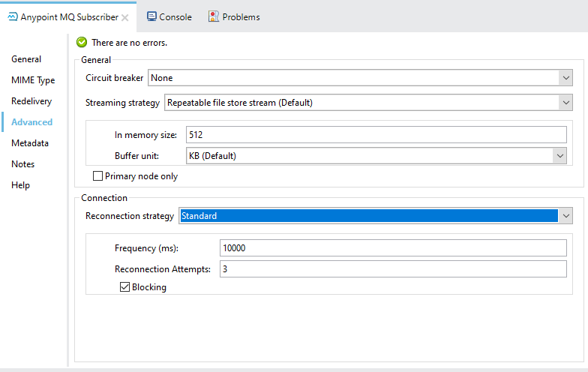Expand the Streaming strategy dropdown

(565, 103)
